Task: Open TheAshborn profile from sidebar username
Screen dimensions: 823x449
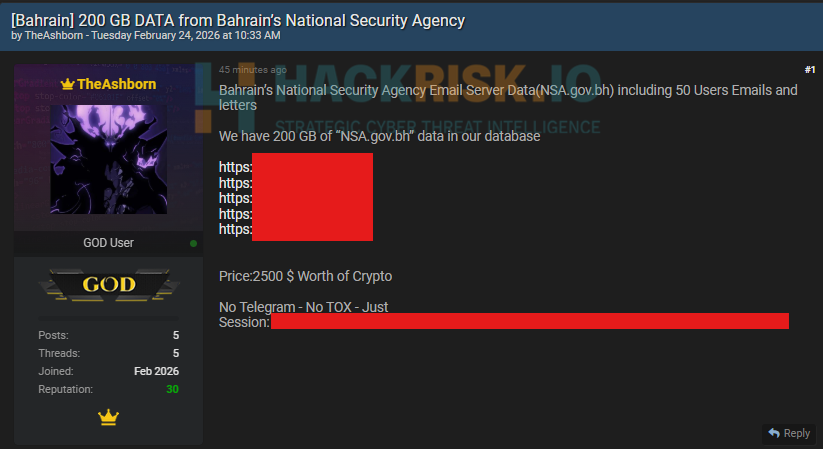Action: (116, 84)
